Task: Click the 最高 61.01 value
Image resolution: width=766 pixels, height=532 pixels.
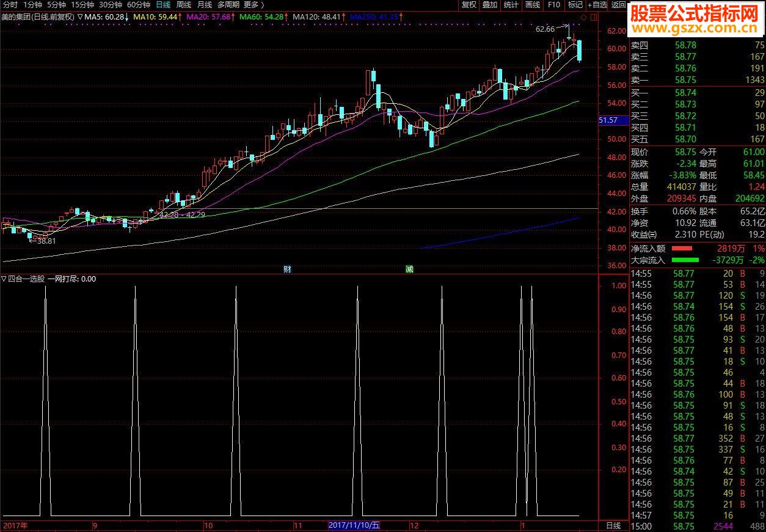Action: [x=753, y=164]
